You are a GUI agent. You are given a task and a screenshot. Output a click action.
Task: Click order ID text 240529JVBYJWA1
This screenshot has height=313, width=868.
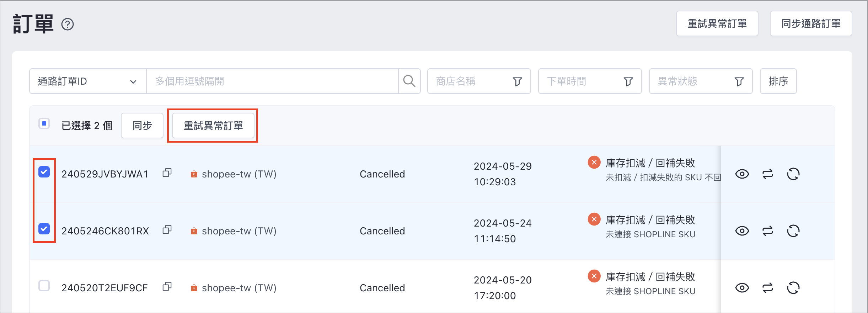tap(105, 174)
